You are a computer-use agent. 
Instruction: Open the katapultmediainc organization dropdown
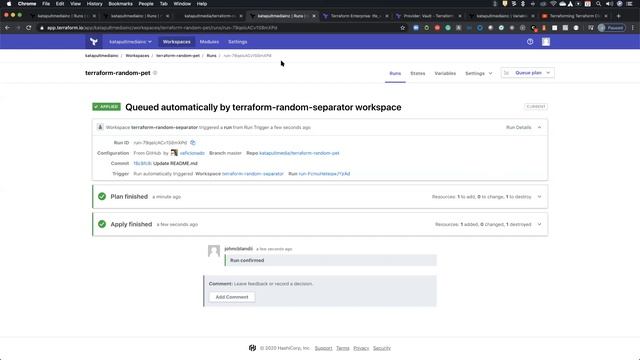[130, 42]
